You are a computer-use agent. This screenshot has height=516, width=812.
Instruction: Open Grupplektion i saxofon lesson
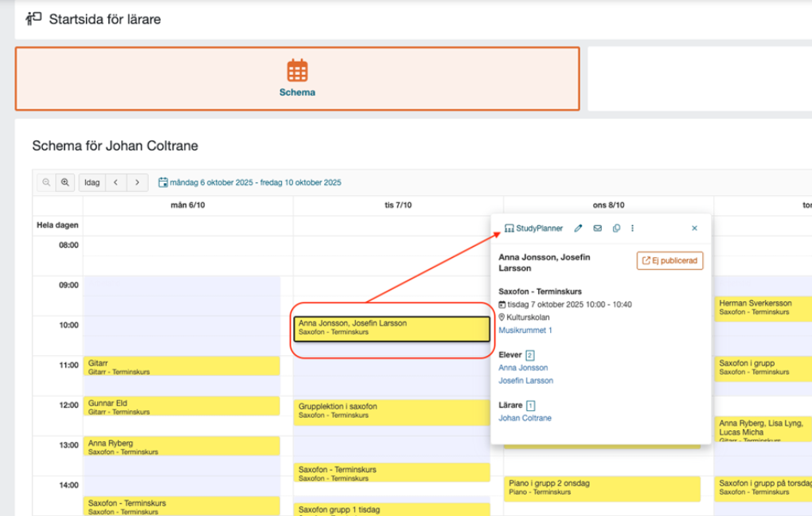coord(392,412)
